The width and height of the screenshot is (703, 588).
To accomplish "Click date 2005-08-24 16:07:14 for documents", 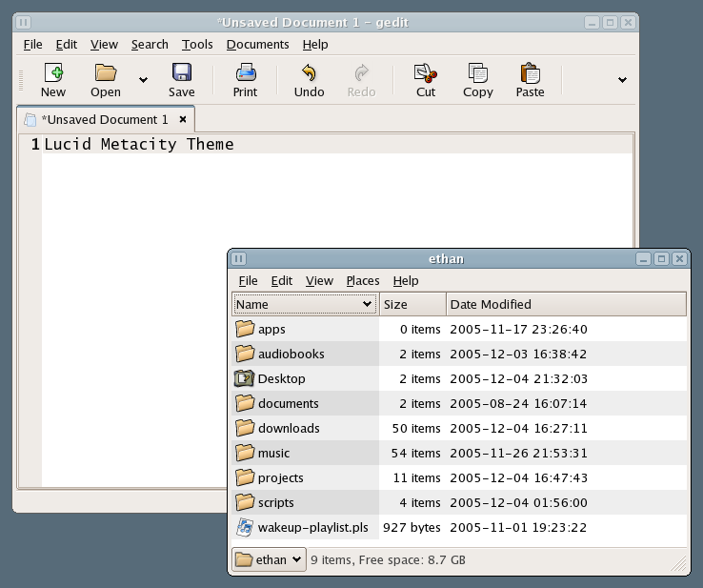I will click(x=518, y=404).
